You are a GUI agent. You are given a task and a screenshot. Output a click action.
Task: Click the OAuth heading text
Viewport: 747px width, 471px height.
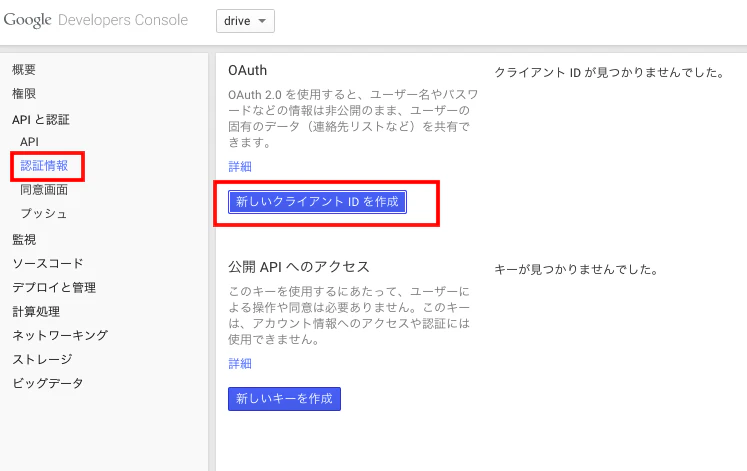(x=247, y=70)
